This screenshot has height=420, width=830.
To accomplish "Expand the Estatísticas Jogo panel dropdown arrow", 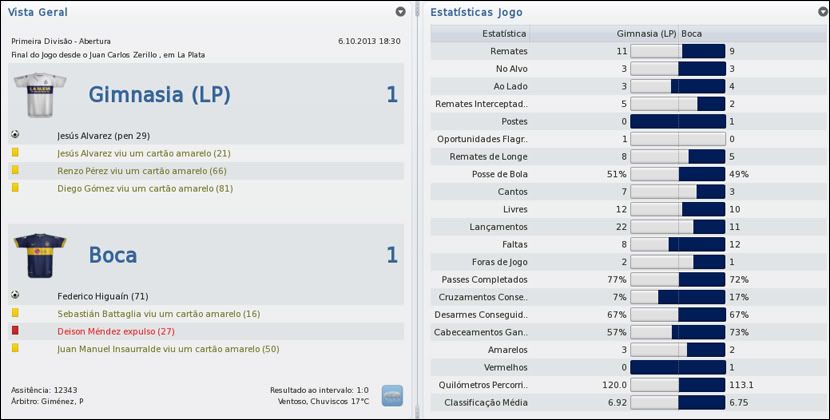I will pos(821,12).
